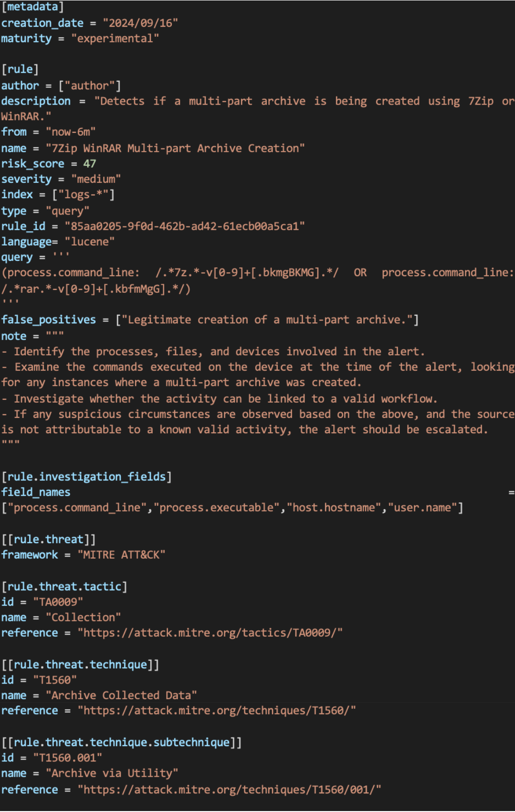Click the name value "Archive via Utility"
The height and width of the screenshot is (812, 515).
[112, 773]
